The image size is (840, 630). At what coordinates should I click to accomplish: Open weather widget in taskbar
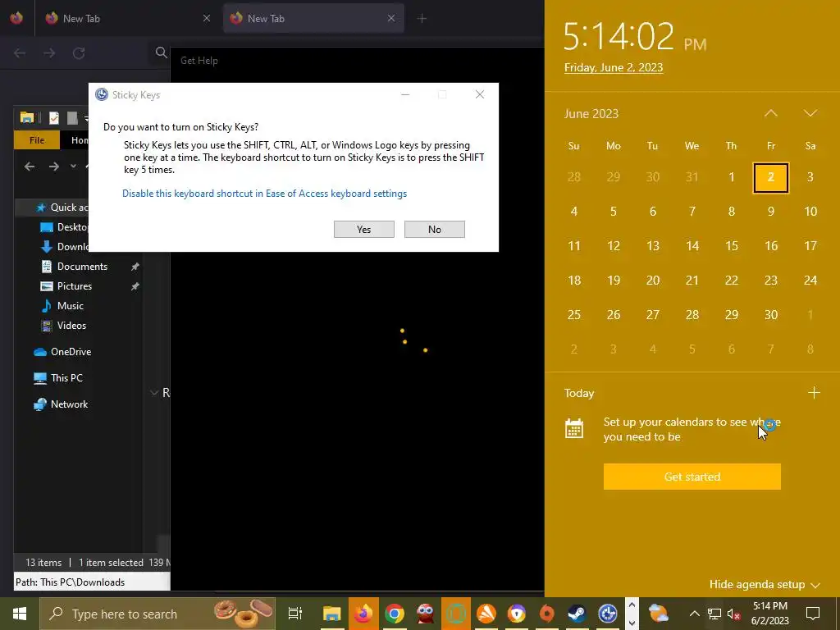tap(659, 614)
